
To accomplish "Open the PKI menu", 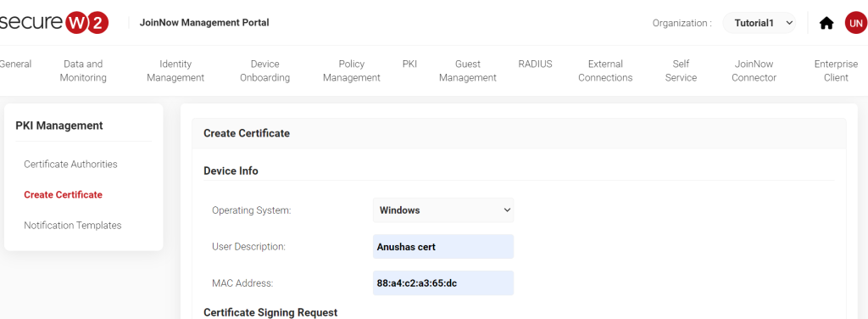I will 409,64.
